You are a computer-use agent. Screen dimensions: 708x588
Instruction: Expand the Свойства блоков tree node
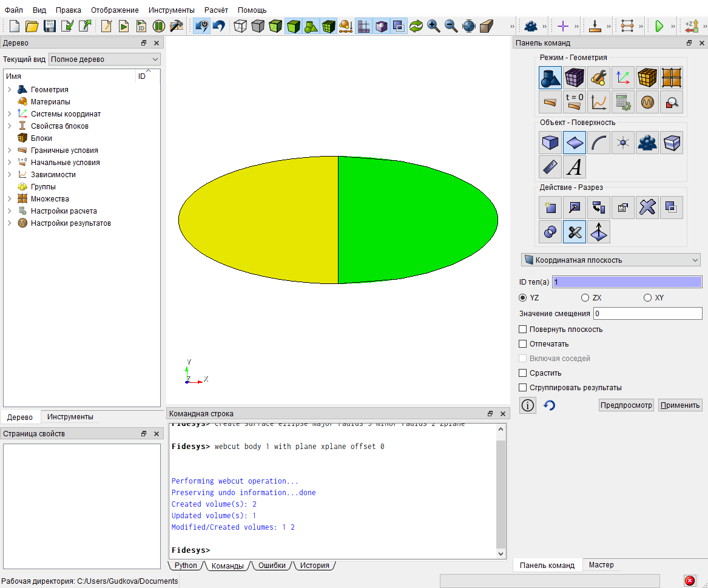point(10,126)
